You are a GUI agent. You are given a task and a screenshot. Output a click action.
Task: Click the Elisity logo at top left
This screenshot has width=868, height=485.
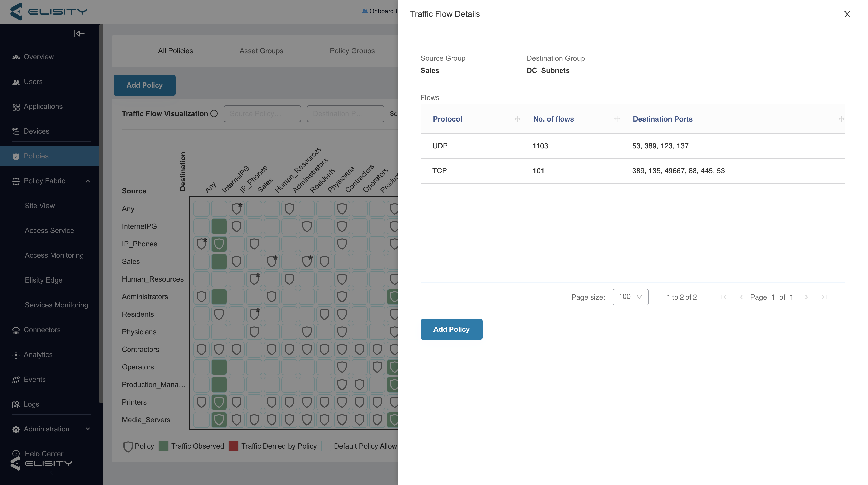[49, 11]
